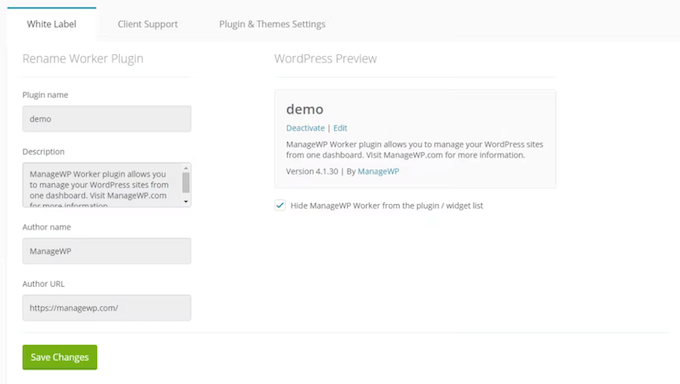Click the 'Version 4.1.30' text
This screenshot has width=680, height=384.
[312, 171]
